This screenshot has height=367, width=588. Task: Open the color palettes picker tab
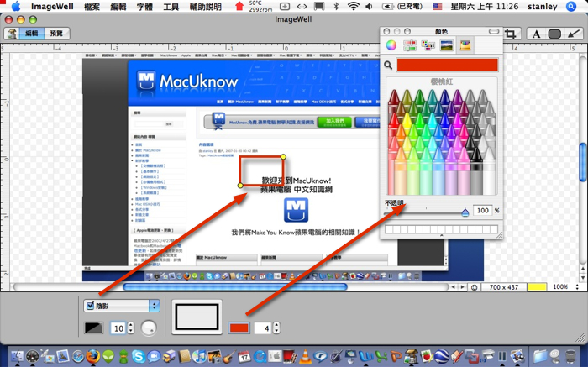coord(428,45)
